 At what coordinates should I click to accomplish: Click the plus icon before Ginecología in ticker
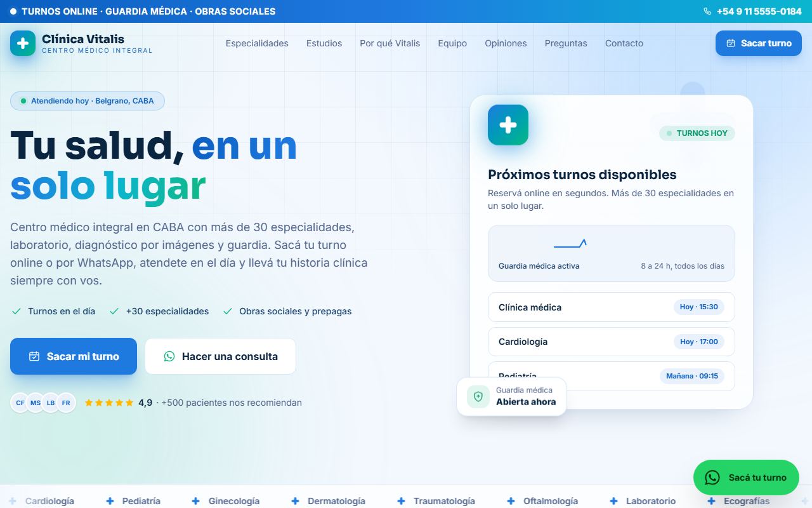[196, 501]
